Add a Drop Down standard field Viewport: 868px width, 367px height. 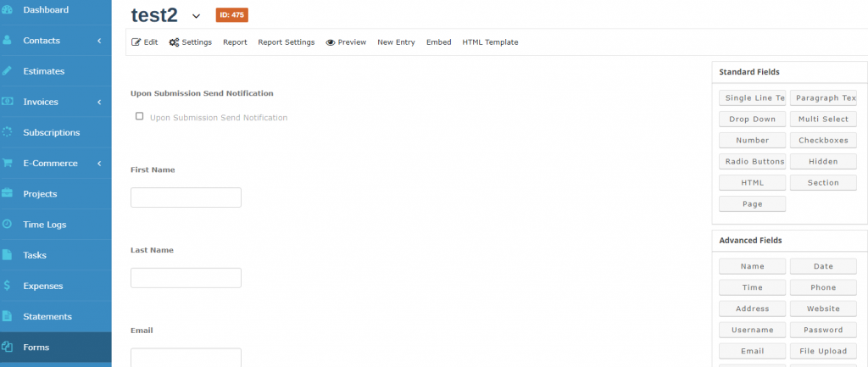point(752,120)
